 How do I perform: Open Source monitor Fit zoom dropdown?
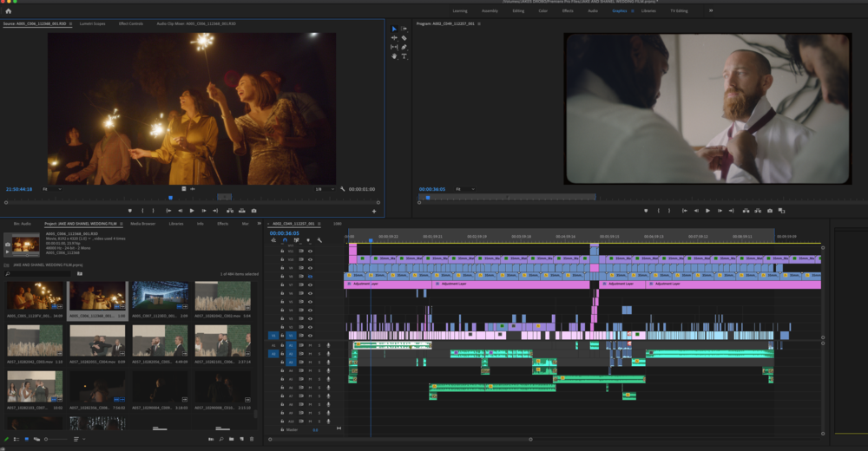(50, 188)
